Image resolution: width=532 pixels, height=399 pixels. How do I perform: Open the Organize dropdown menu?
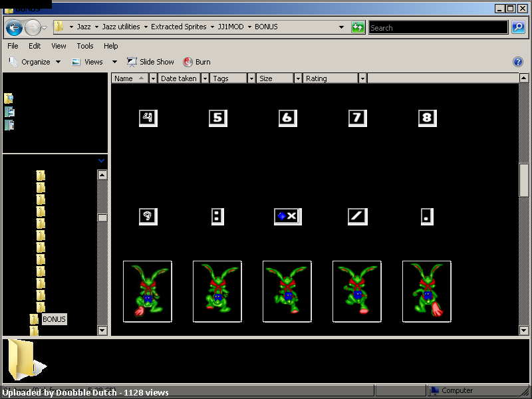click(35, 62)
